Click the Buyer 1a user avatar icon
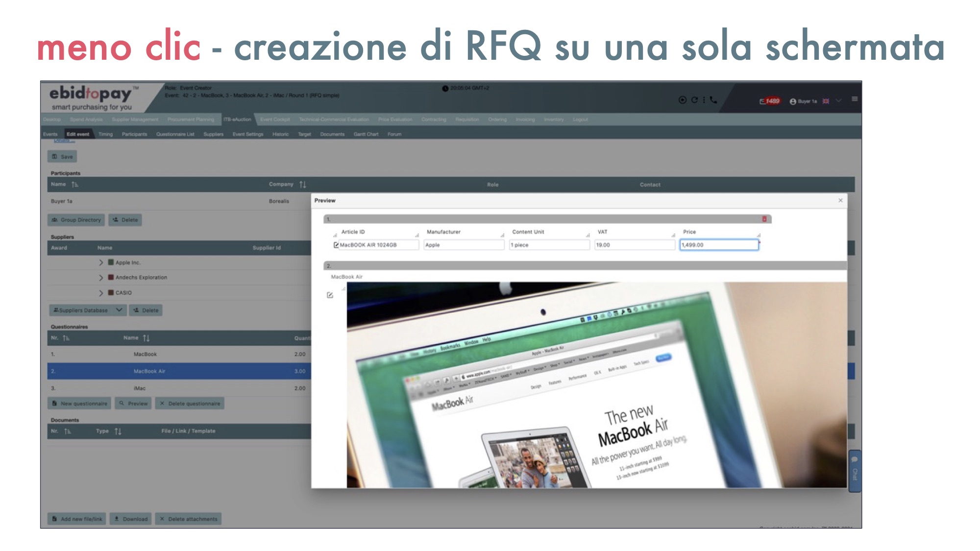980x551 pixels. (793, 101)
